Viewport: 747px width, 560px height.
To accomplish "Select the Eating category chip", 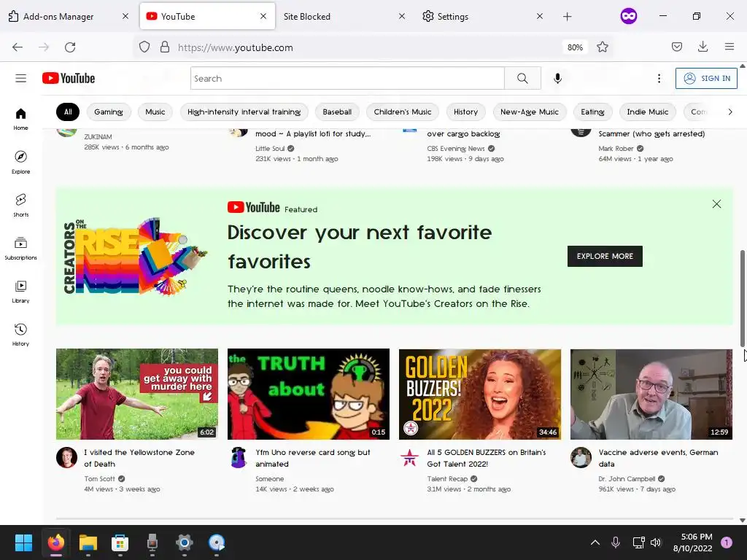I will [592, 112].
